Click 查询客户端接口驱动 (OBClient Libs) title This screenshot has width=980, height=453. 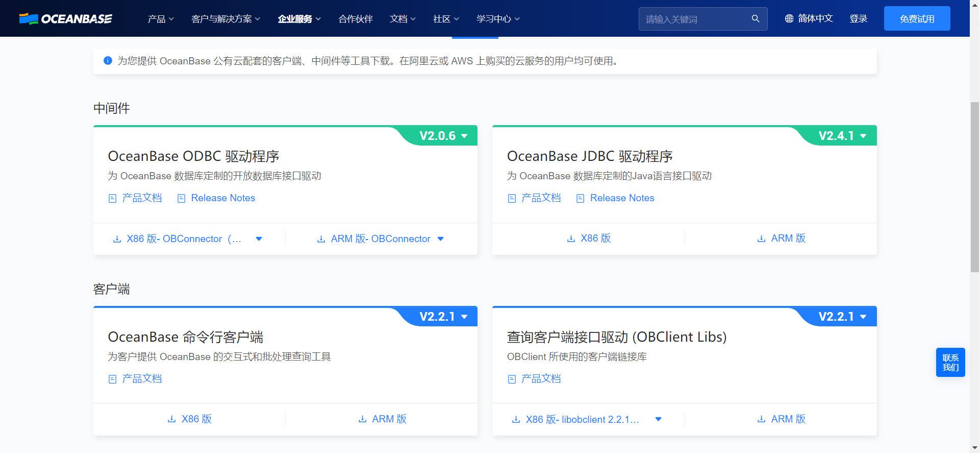pyautogui.click(x=617, y=337)
